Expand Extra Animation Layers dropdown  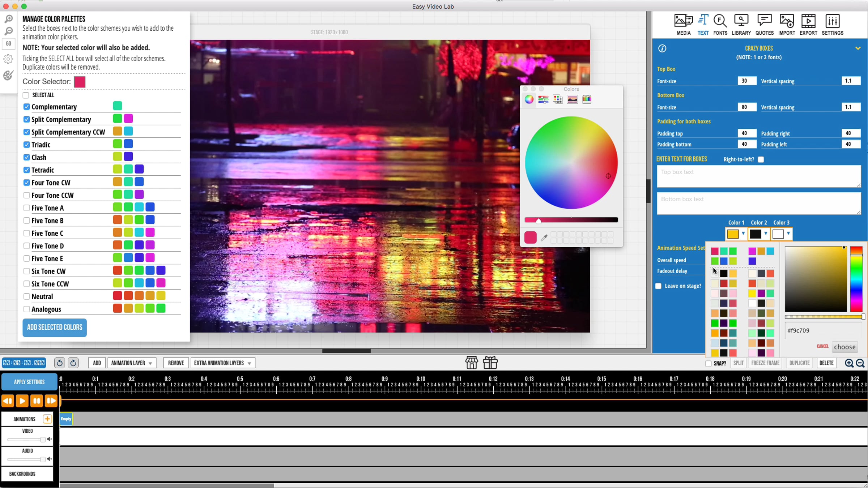click(222, 363)
